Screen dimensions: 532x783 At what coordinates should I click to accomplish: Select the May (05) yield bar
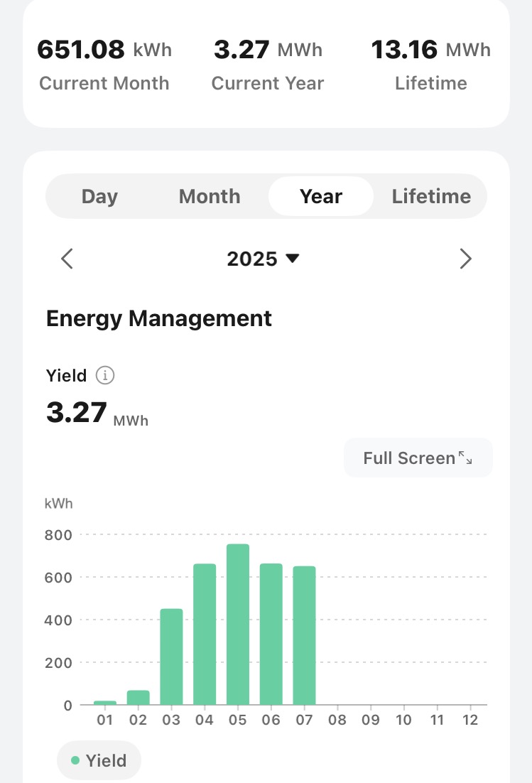tap(238, 625)
